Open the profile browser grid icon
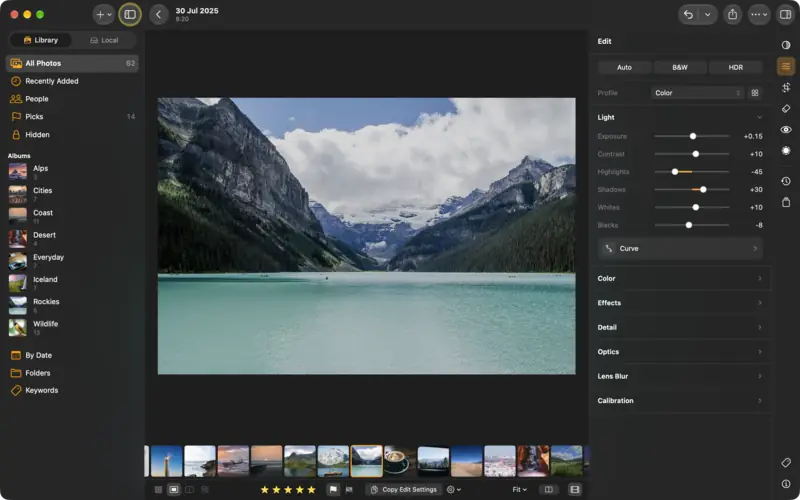Screen dimensions: 800x500 point(755,93)
